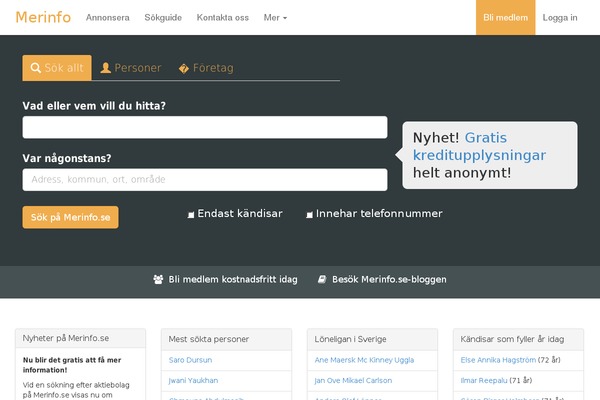
Task: Click the group icon beside Bli medlem kostnadsfritt
Action: [158, 279]
